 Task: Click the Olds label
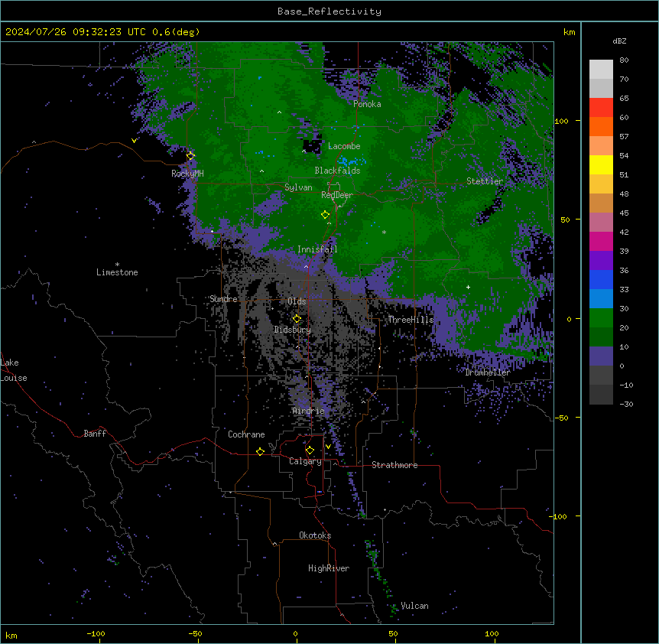coord(297,301)
